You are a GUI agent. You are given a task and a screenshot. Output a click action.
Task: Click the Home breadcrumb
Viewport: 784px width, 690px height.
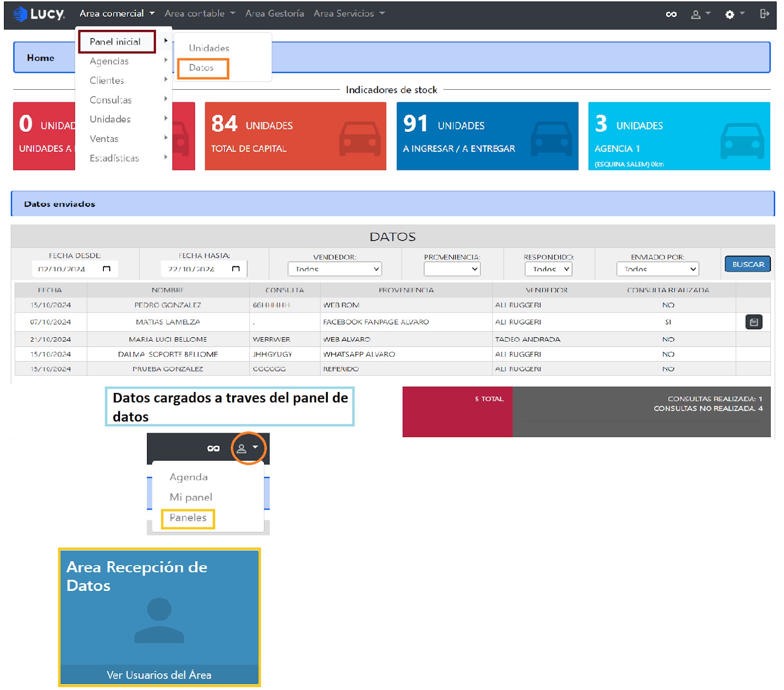(x=41, y=58)
